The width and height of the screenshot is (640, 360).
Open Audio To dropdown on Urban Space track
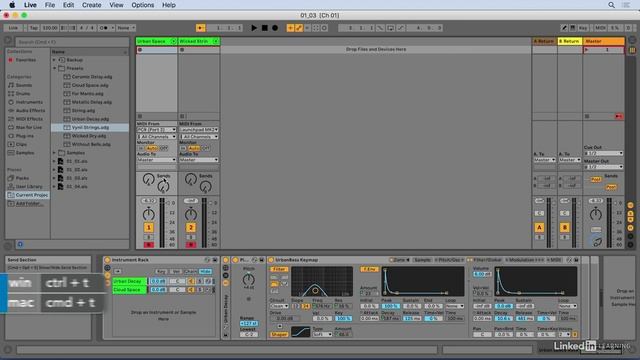pos(156,160)
